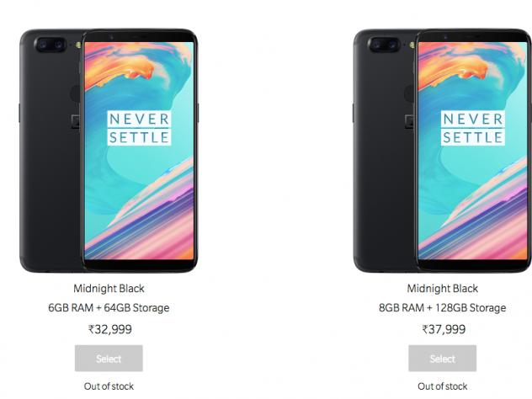Viewport: 532px width, 399px height.
Task: Click Select button under 8GB RAM model
Action: pyautogui.click(x=442, y=359)
